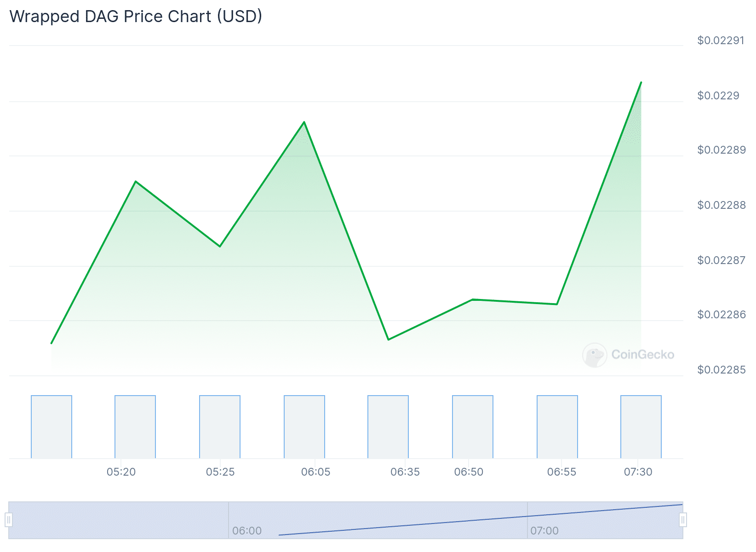
Task: Click the volume bar above 05:20
Action: click(135, 427)
